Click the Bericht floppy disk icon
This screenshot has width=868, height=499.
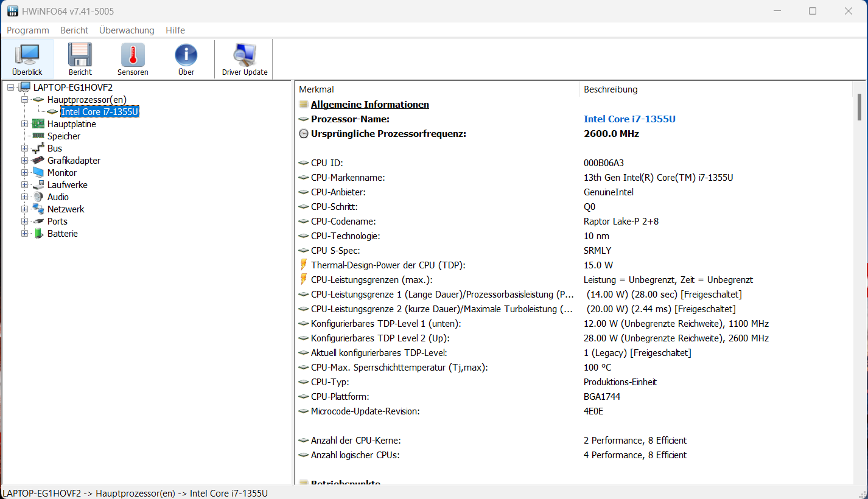point(80,55)
